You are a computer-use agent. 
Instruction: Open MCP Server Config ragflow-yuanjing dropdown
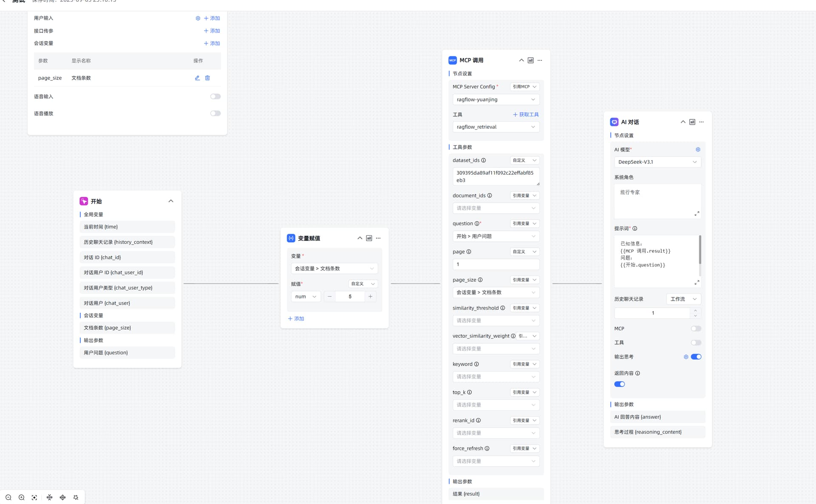496,99
